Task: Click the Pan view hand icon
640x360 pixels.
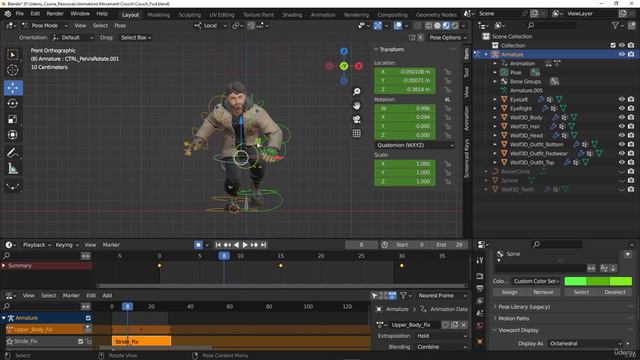Action: click(x=357, y=105)
